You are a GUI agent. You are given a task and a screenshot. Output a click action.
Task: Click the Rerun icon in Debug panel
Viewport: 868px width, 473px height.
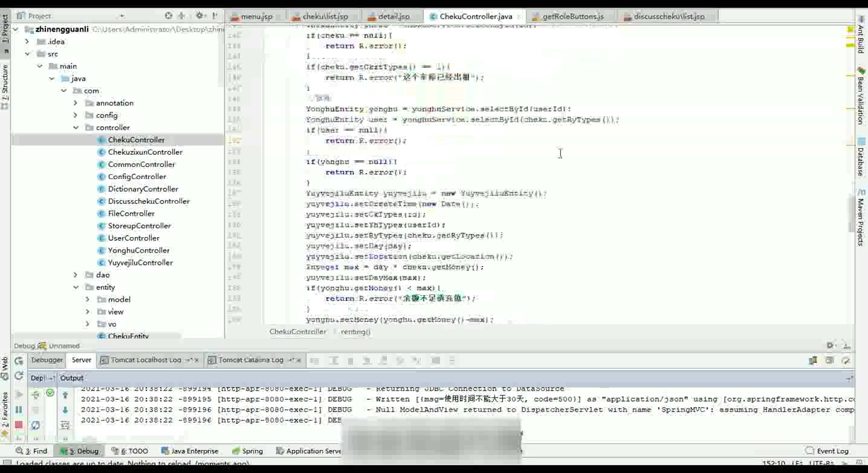pos(19,360)
